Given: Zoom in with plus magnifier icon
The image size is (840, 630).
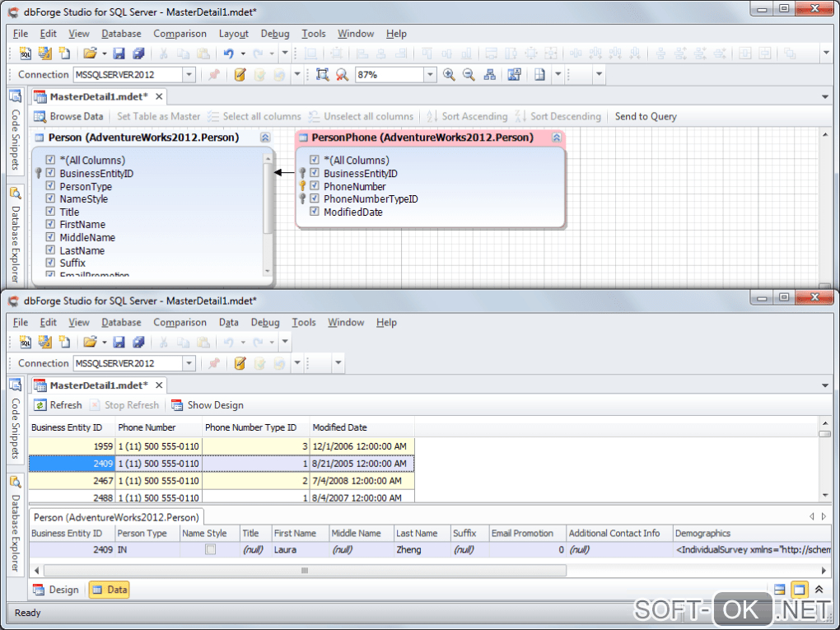Looking at the screenshot, I should click(x=449, y=75).
